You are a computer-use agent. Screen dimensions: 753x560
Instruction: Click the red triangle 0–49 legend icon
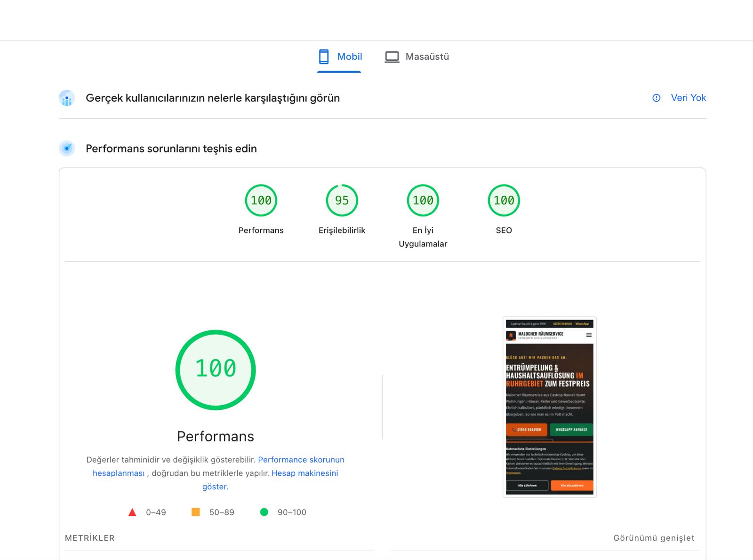click(132, 512)
